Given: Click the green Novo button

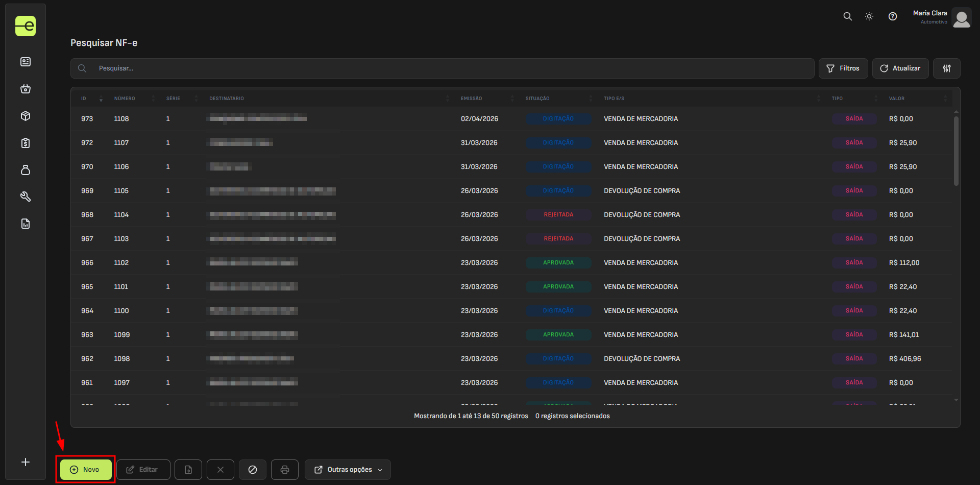Looking at the screenshot, I should [x=85, y=470].
